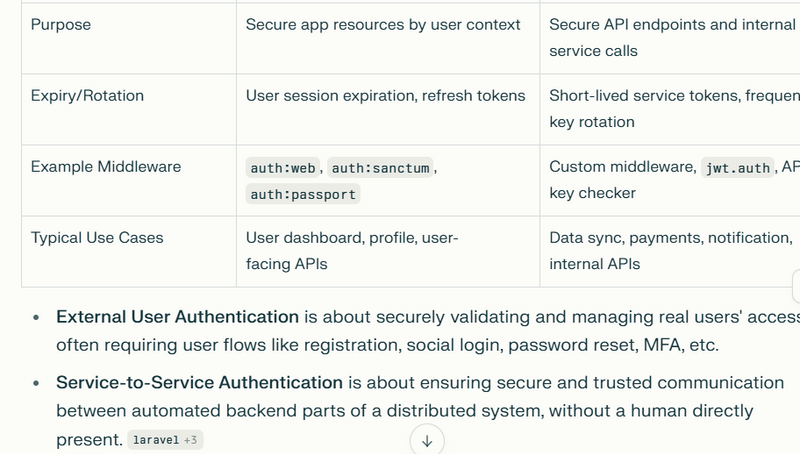Select the Example Middleware row label
The image size is (800, 454).
tap(106, 167)
